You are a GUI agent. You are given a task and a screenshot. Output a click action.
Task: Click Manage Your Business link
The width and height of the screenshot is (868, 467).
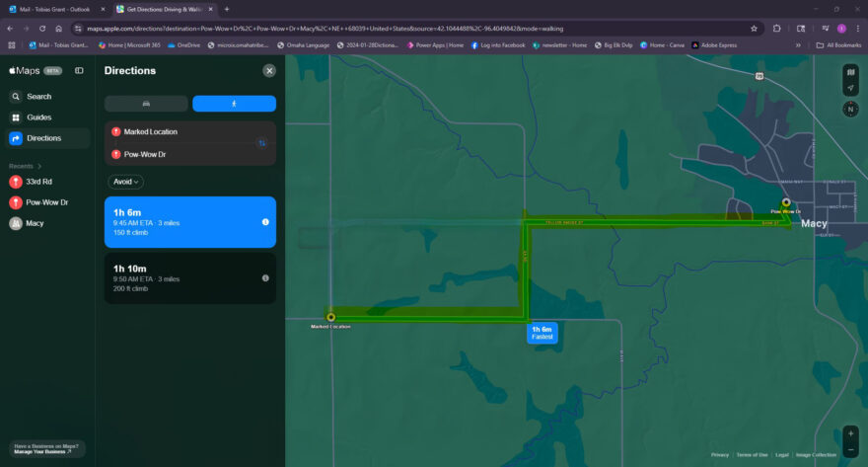coord(42,452)
